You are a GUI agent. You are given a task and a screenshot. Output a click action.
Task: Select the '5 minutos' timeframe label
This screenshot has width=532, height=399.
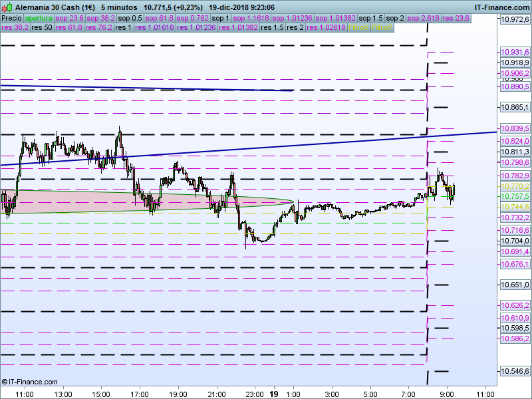point(119,7)
